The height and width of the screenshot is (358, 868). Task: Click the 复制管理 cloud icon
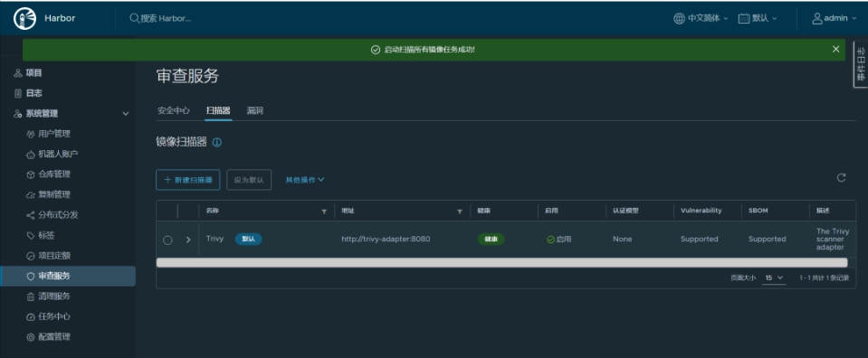click(31, 194)
